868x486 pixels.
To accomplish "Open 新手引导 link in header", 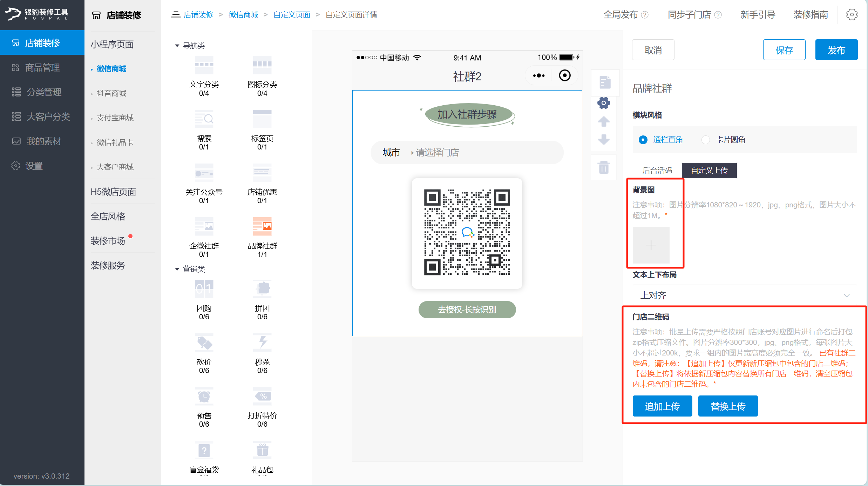I will tap(758, 15).
